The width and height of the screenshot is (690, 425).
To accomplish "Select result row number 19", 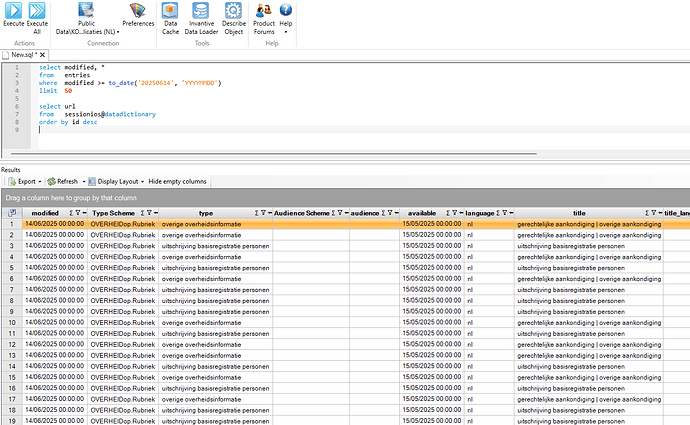I will click(x=12, y=421).
